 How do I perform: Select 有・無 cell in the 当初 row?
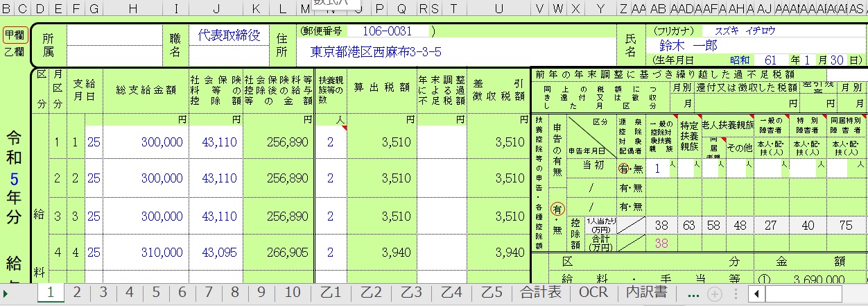tap(630, 167)
